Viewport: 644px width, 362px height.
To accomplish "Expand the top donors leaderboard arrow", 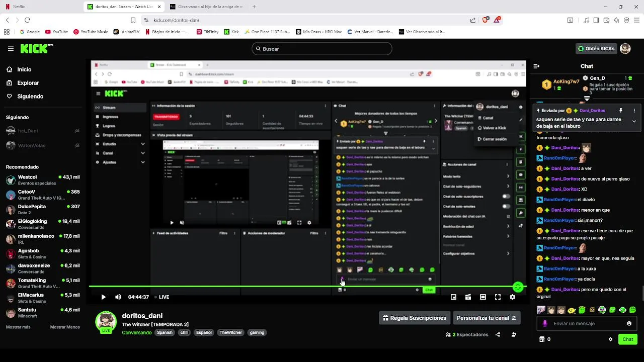I will 587,99.
